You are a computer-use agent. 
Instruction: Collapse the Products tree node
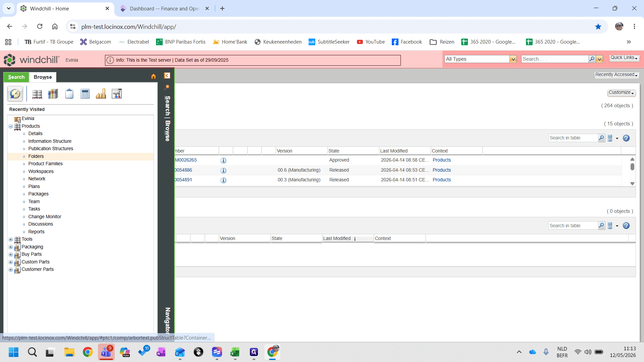point(10,126)
